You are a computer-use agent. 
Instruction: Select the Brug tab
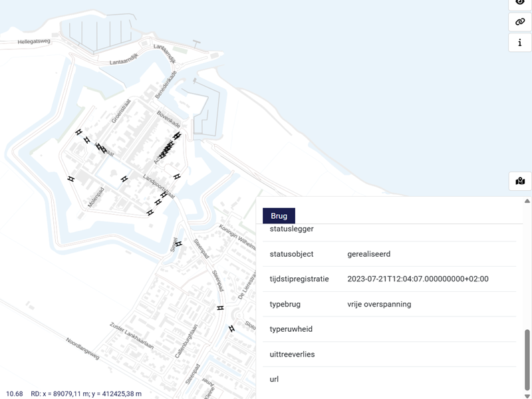point(279,215)
